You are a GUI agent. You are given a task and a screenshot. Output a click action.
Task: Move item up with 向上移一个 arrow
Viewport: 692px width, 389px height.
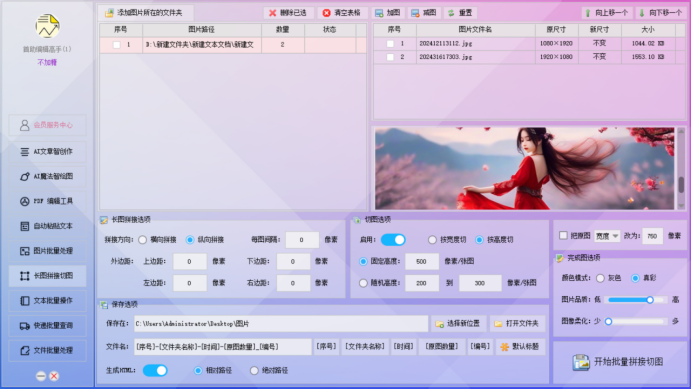point(607,13)
